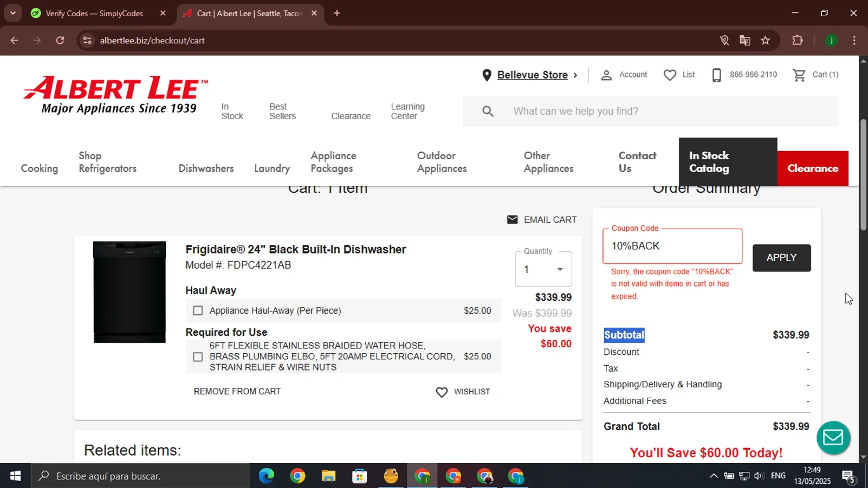
Task: Click the red Clearance button
Action: click(x=812, y=168)
